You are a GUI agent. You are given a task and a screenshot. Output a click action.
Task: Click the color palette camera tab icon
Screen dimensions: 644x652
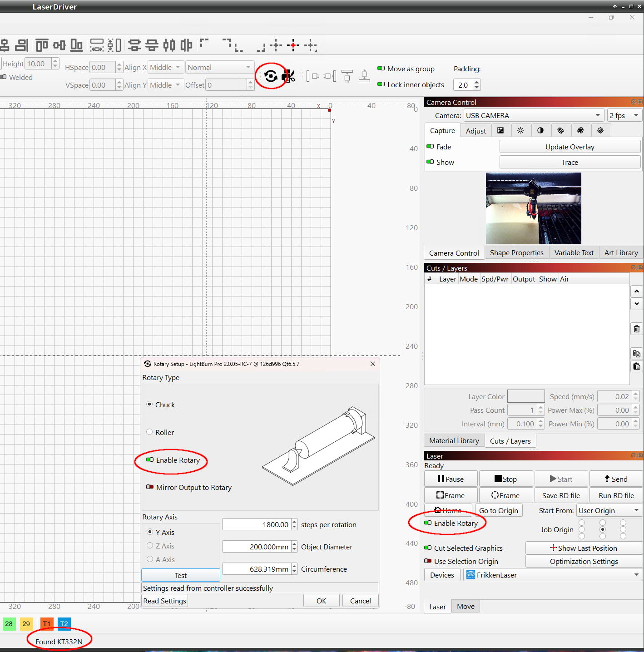pos(580,131)
